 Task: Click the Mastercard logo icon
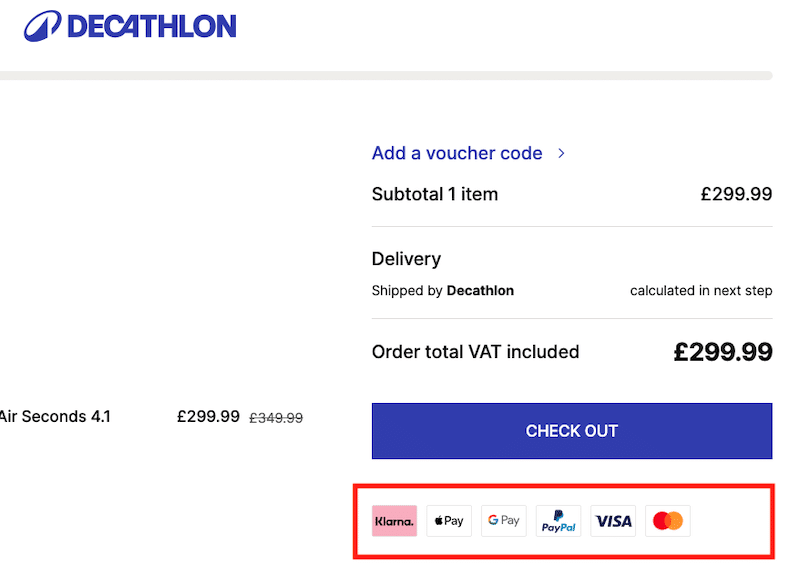click(667, 521)
